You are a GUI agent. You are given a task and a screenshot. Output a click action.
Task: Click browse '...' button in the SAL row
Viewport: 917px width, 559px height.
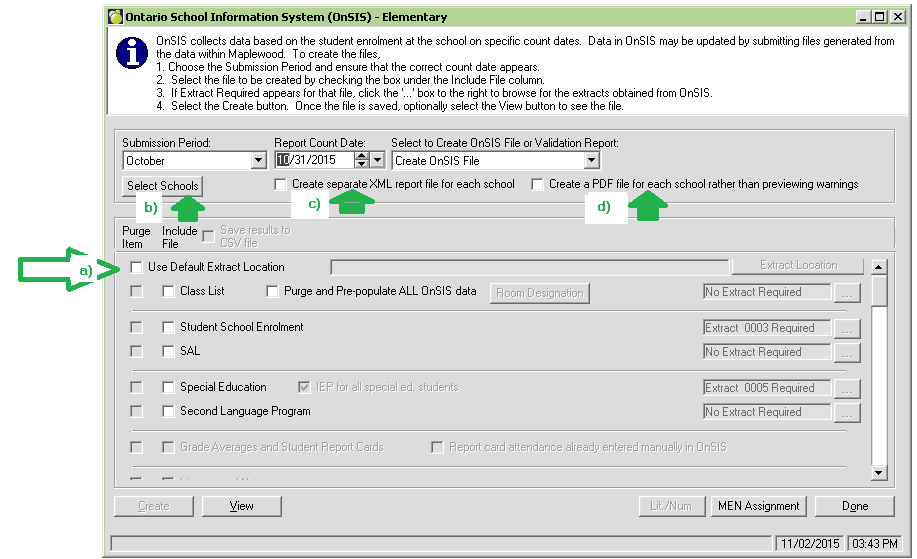(x=847, y=353)
